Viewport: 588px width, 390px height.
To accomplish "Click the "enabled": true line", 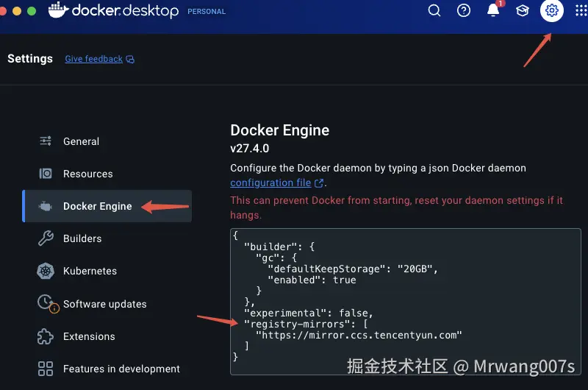I will 312,280.
